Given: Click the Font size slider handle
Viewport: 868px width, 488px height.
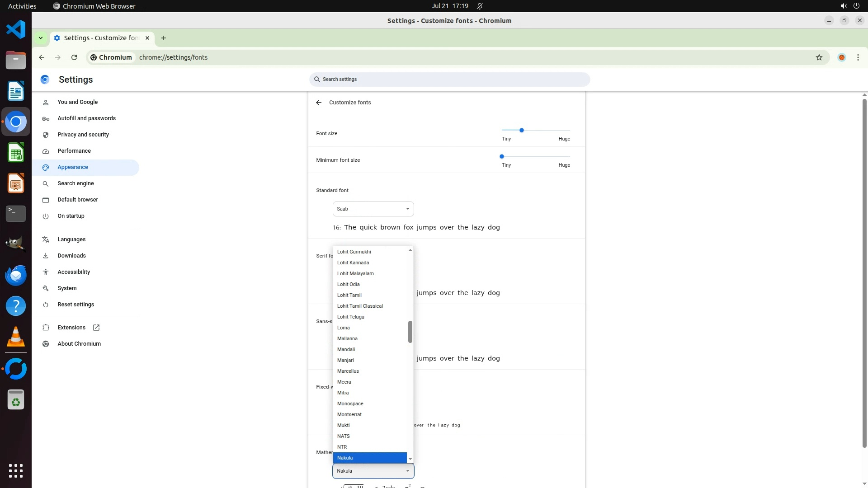Looking at the screenshot, I should (521, 130).
